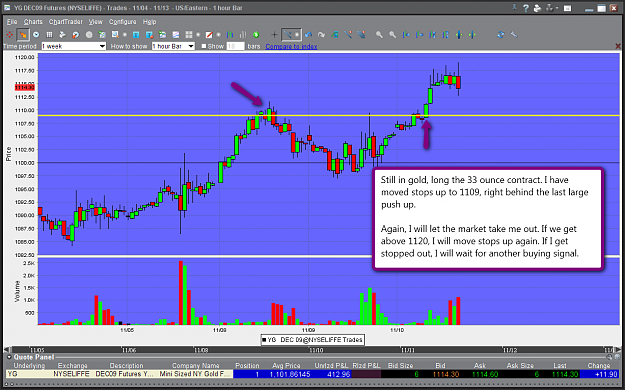Open the dropdown dot next to the layout grid icon
The width and height of the screenshot is (625, 390).
198,35
